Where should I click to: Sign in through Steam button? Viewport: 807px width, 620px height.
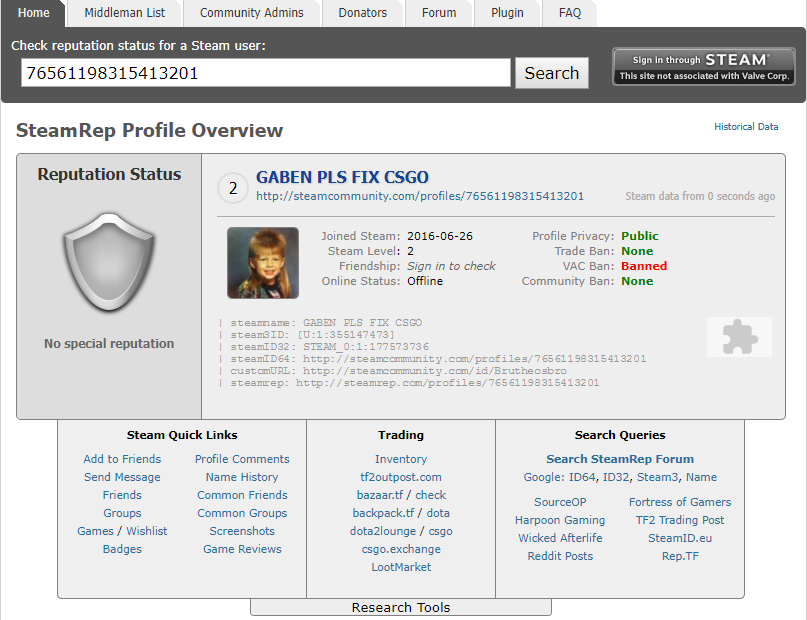704,66
